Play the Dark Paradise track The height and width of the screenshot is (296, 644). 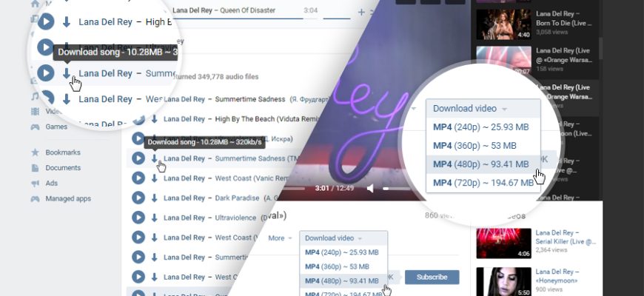click(138, 198)
